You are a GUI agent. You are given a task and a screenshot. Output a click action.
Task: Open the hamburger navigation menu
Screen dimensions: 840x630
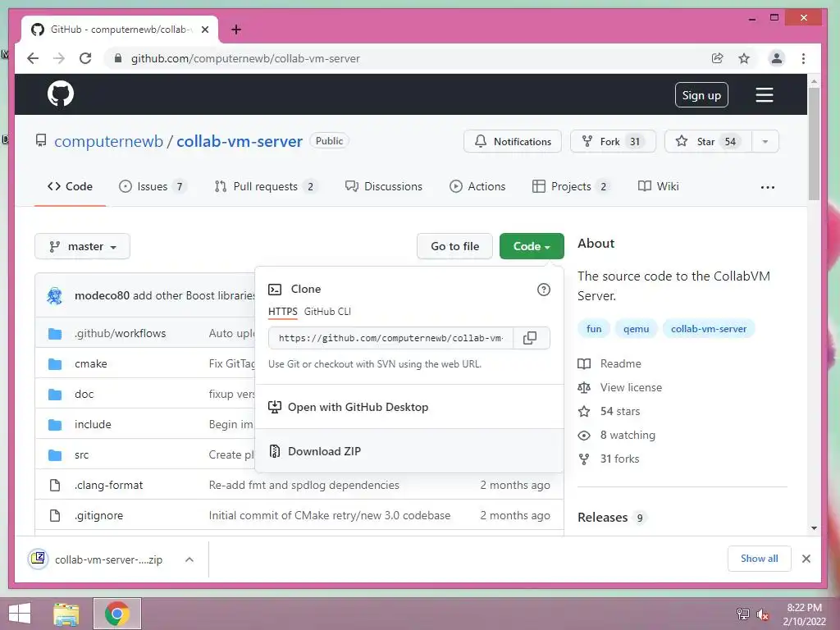coord(764,95)
